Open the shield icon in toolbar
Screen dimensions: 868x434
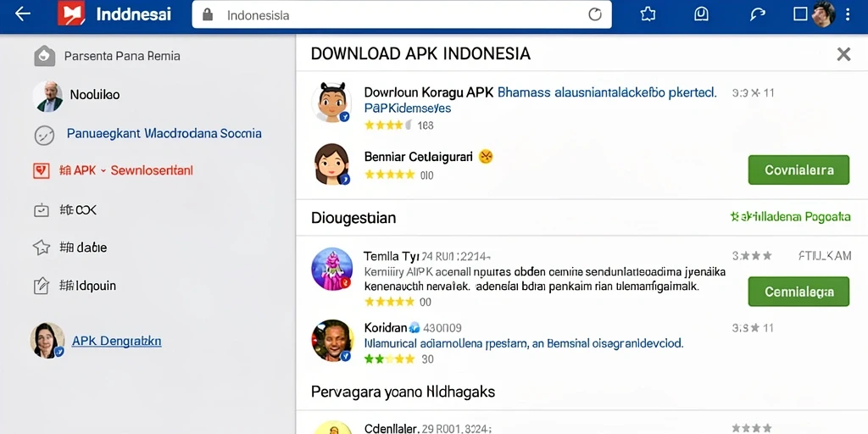[x=701, y=14]
